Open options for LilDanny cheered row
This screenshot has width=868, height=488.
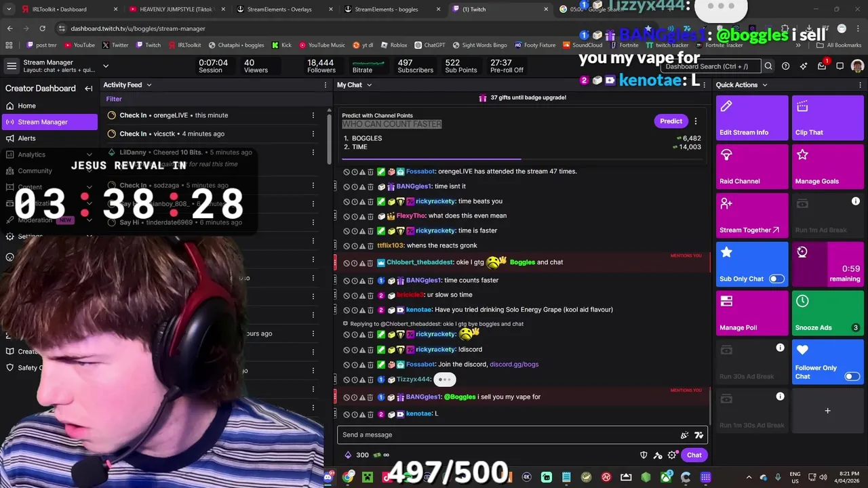[x=313, y=152]
